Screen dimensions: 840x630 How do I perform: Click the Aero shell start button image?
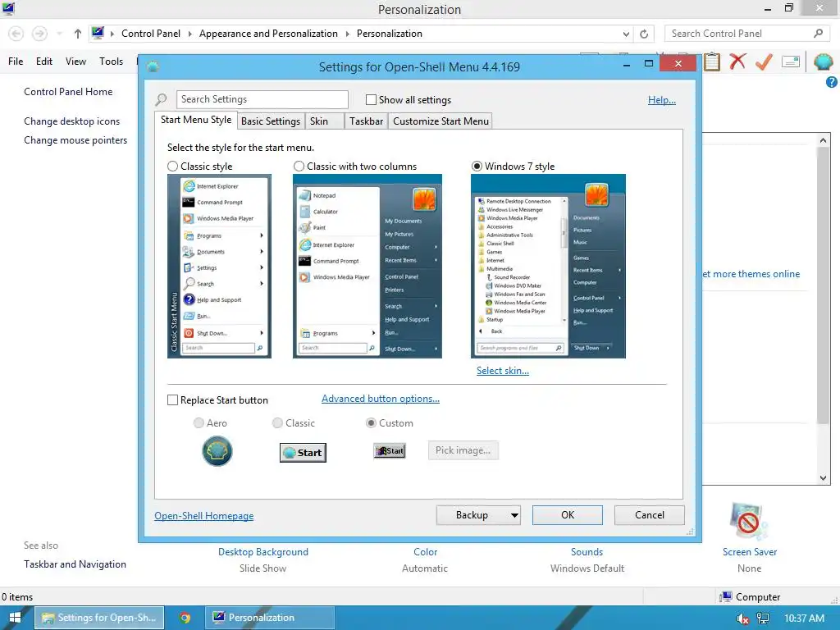click(217, 451)
